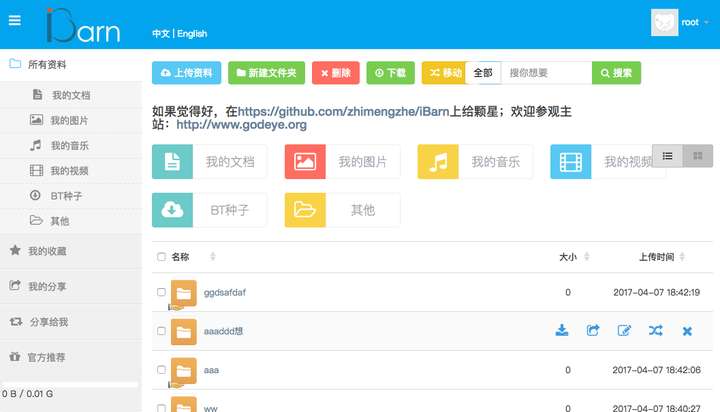
Task: Check the aaa folder checkbox
Action: coord(161,370)
